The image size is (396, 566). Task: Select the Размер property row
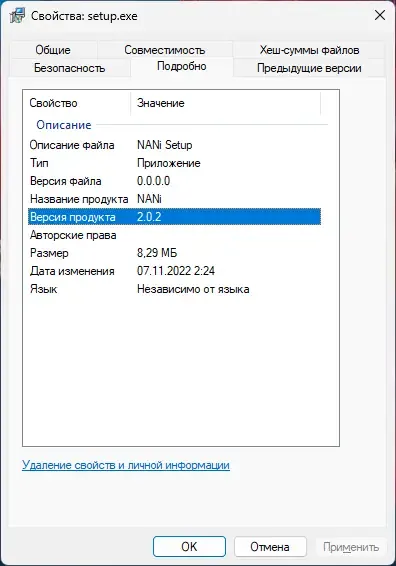tap(174, 253)
